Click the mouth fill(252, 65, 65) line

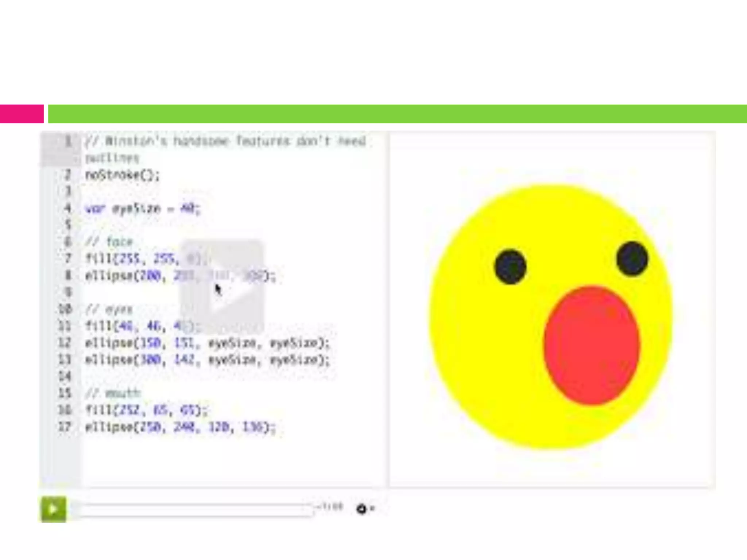pyautogui.click(x=146, y=410)
